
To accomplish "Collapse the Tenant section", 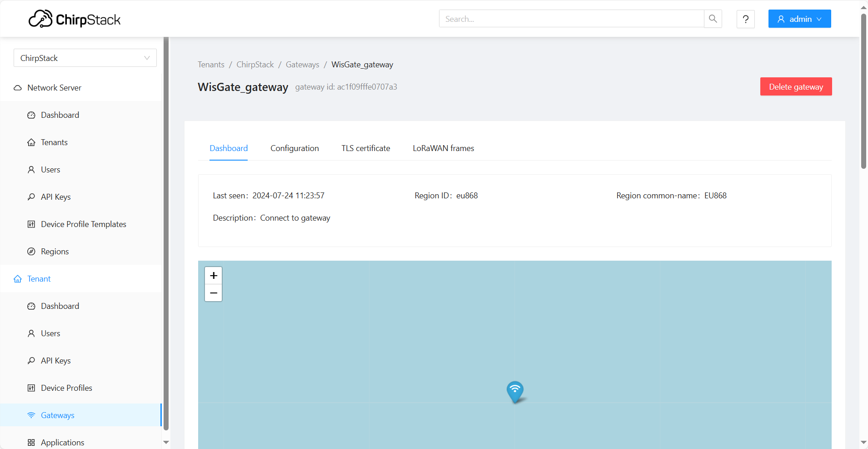I will [x=81, y=278].
